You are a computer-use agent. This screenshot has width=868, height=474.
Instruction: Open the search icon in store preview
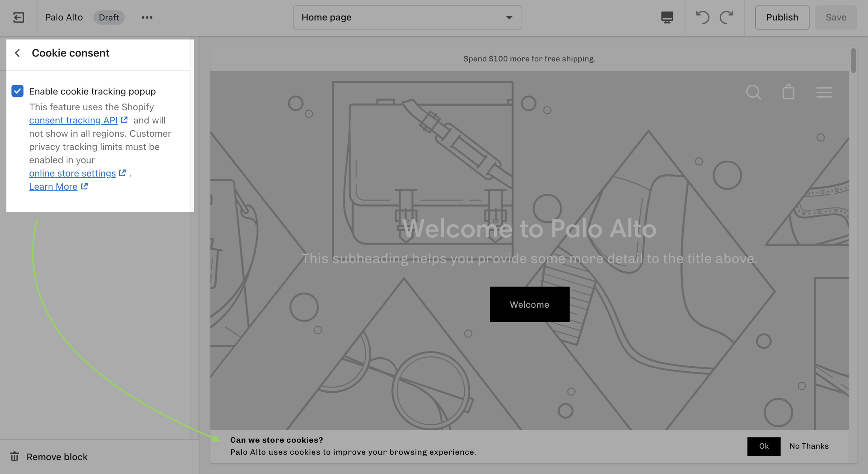point(753,92)
